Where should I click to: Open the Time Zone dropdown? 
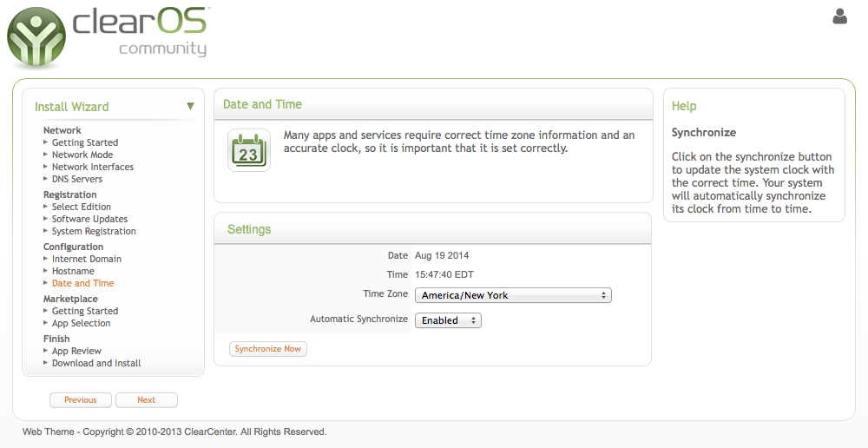[513, 295]
